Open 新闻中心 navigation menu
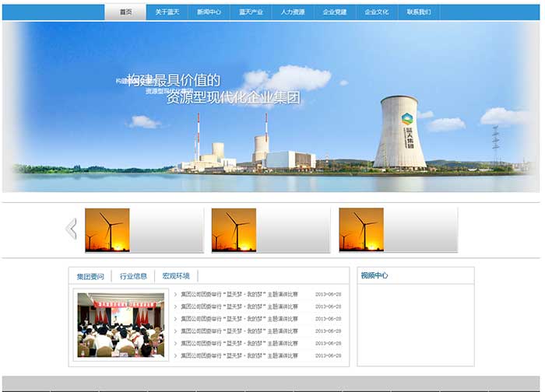 [x=209, y=12]
